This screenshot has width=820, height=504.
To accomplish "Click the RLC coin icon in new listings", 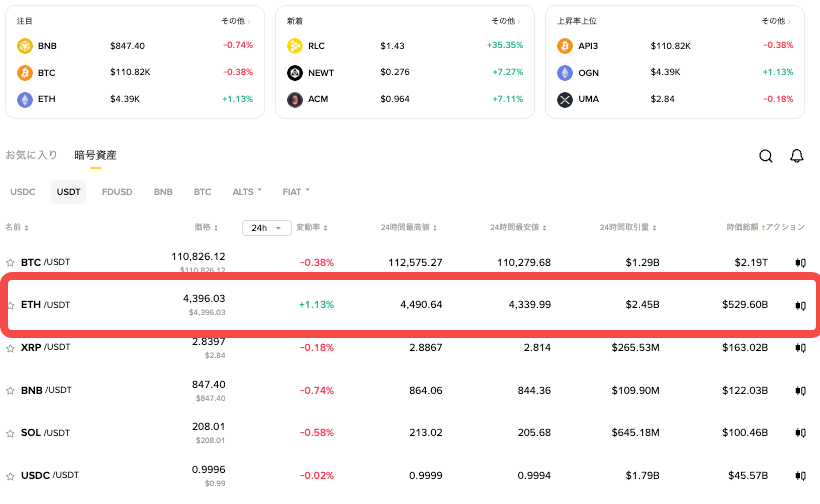I will [295, 46].
